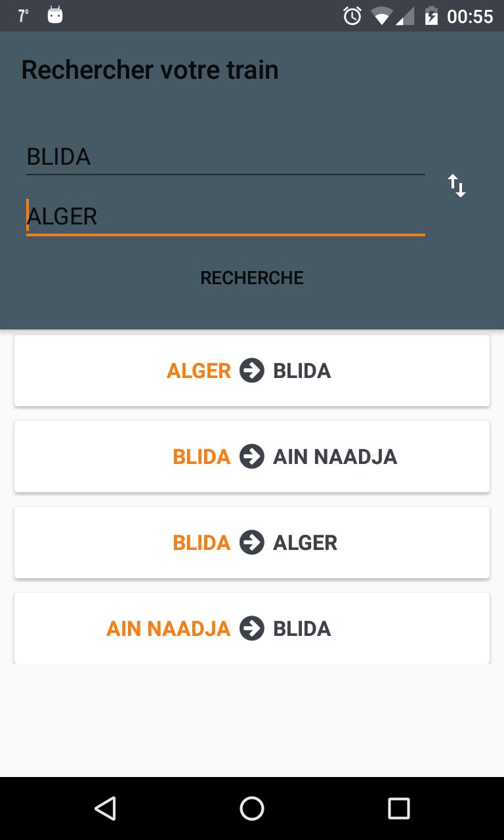Tap the Android robot notification icon
The height and width of the screenshot is (840, 504).
pos(55,15)
